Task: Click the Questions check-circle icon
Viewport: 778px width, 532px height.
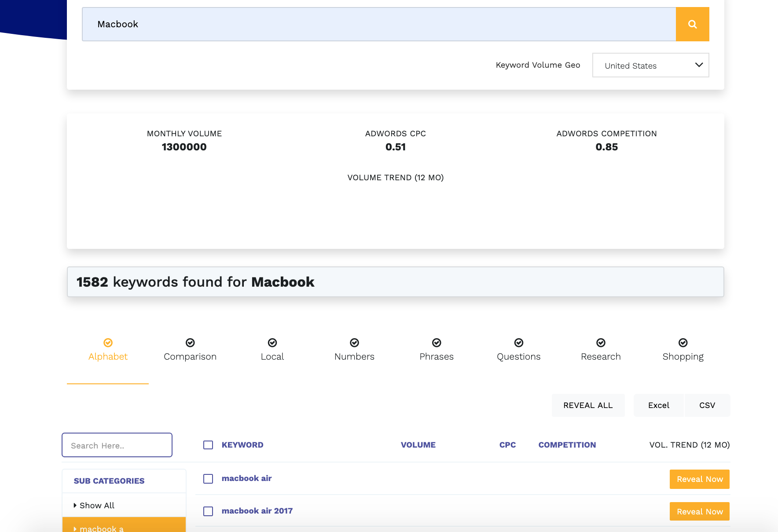Action: click(519, 343)
